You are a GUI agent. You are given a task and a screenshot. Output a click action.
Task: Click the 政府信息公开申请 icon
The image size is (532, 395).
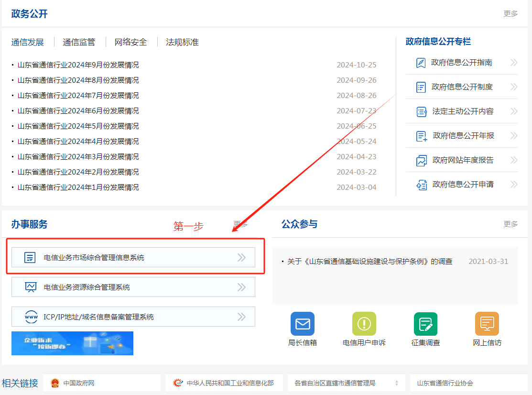click(x=422, y=185)
